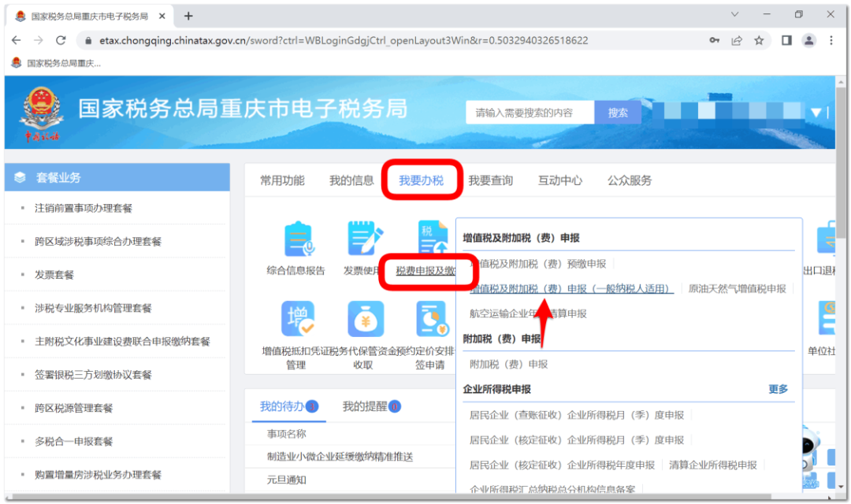
Task: Click 更多 beside 企业所得税申报
Action: 778,389
